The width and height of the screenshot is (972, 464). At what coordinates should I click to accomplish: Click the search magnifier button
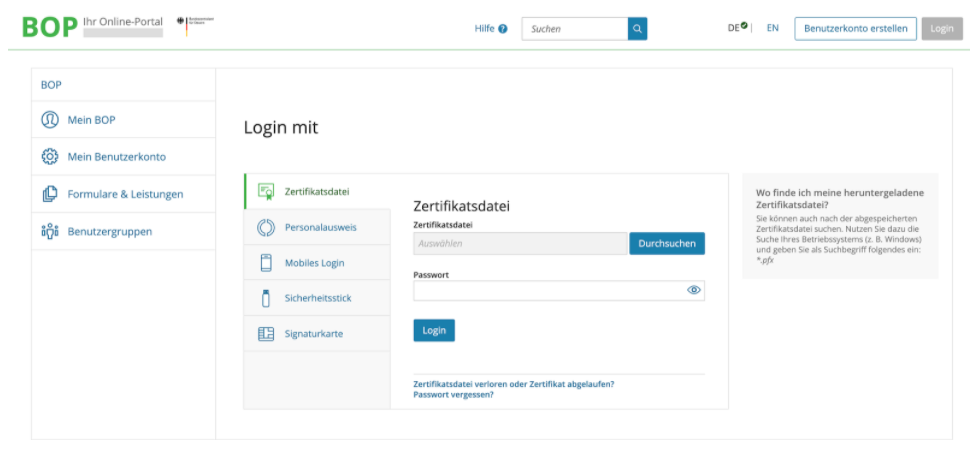[x=637, y=28]
